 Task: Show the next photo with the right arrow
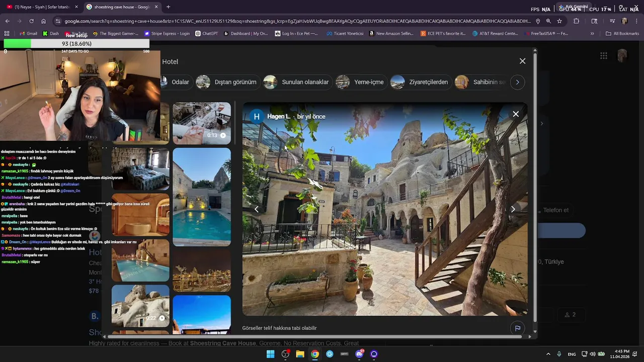[x=513, y=209]
